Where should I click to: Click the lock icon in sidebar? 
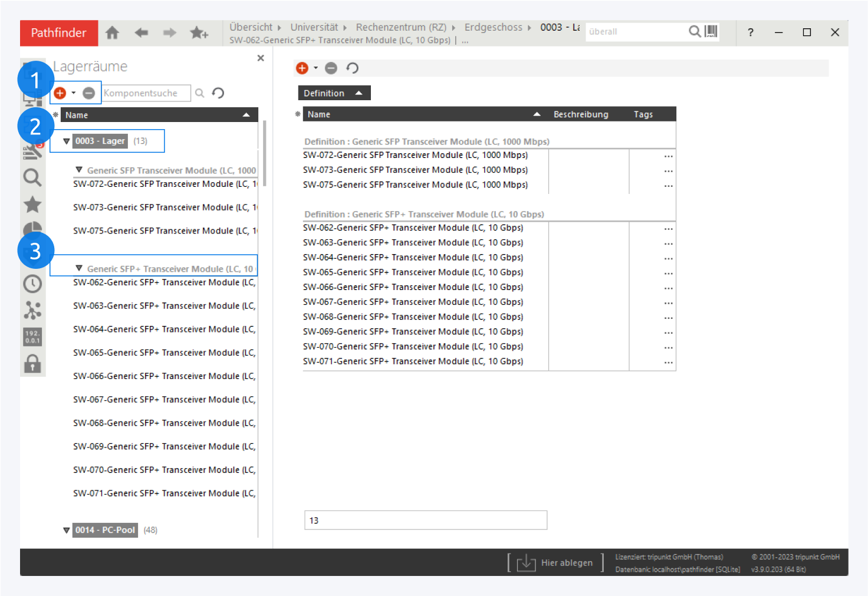(32, 364)
